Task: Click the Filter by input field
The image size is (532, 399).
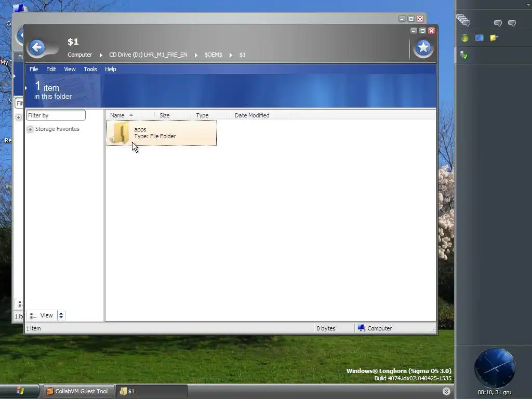Action: pyautogui.click(x=56, y=115)
